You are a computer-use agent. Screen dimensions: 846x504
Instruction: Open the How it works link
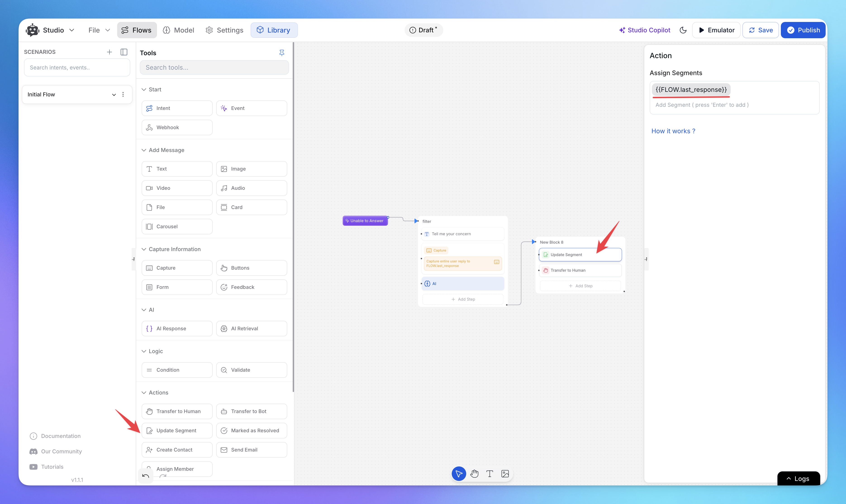[x=673, y=131]
